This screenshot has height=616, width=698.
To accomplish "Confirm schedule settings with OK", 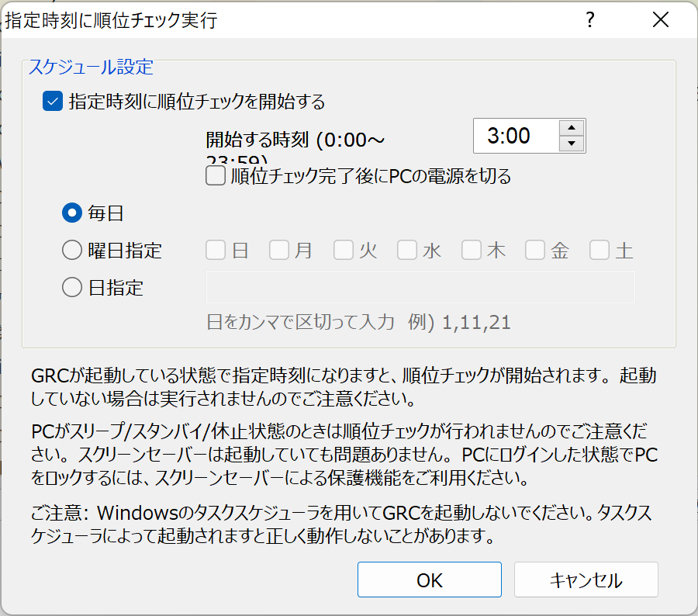I will click(429, 579).
